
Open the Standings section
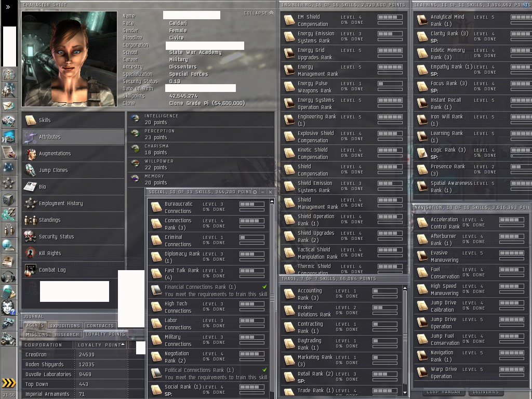coord(73,220)
